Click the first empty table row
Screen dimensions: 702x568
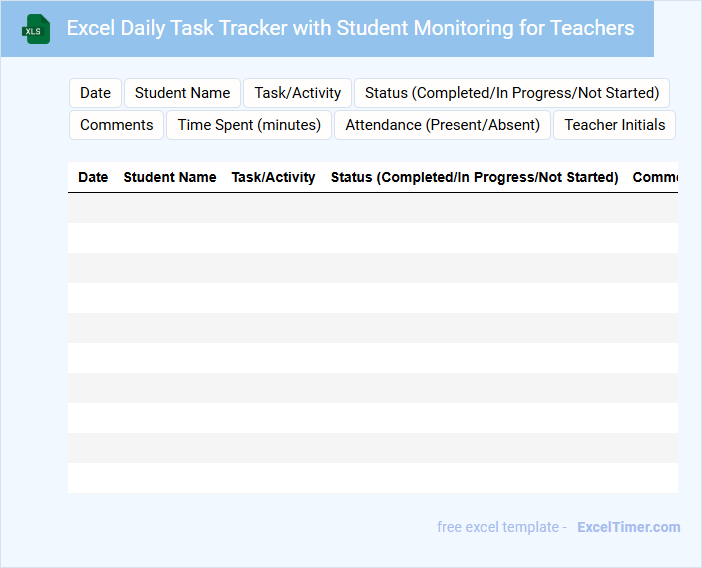372,208
